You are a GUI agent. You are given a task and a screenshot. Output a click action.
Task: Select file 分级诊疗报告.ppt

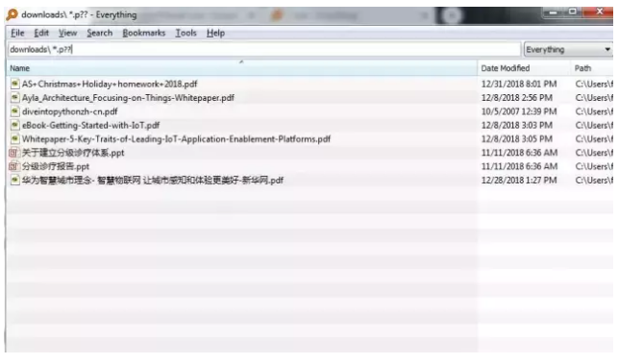coord(56,166)
